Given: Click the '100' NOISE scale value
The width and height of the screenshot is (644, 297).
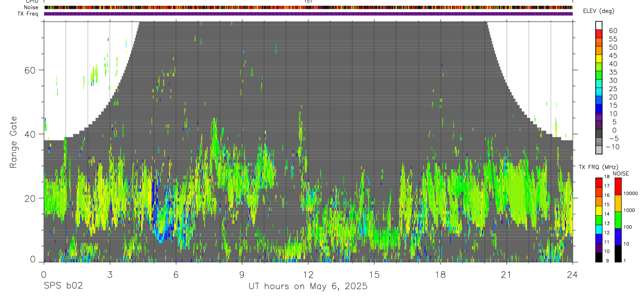Looking at the screenshot, I should click(629, 227).
